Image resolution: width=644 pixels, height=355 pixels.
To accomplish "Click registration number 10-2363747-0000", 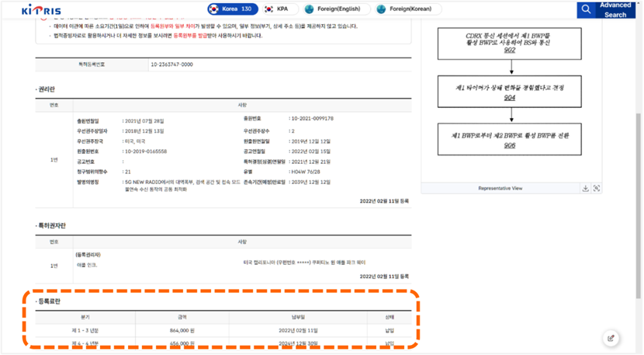I will coord(171,64).
